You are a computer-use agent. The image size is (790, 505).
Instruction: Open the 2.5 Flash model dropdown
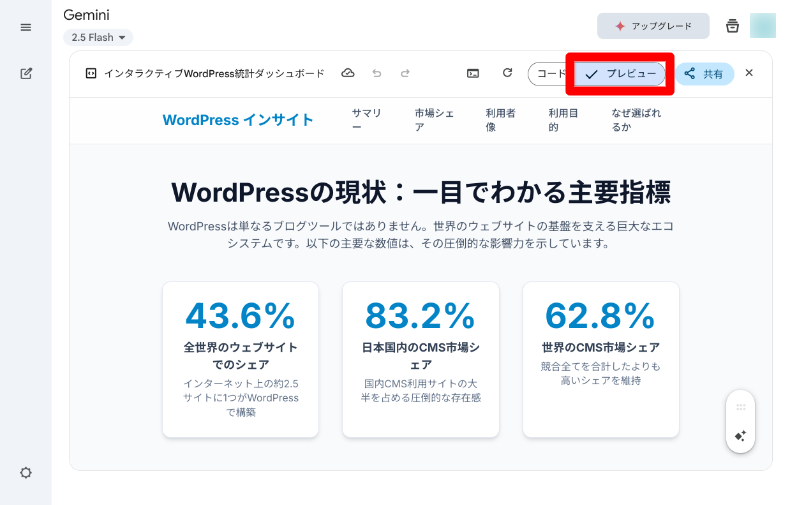(x=98, y=37)
